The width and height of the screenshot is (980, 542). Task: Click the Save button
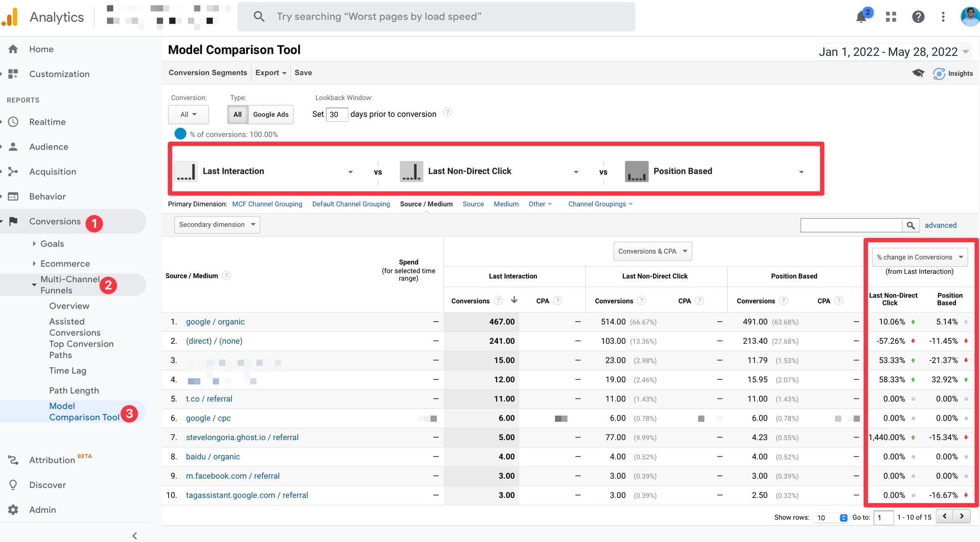tap(303, 72)
